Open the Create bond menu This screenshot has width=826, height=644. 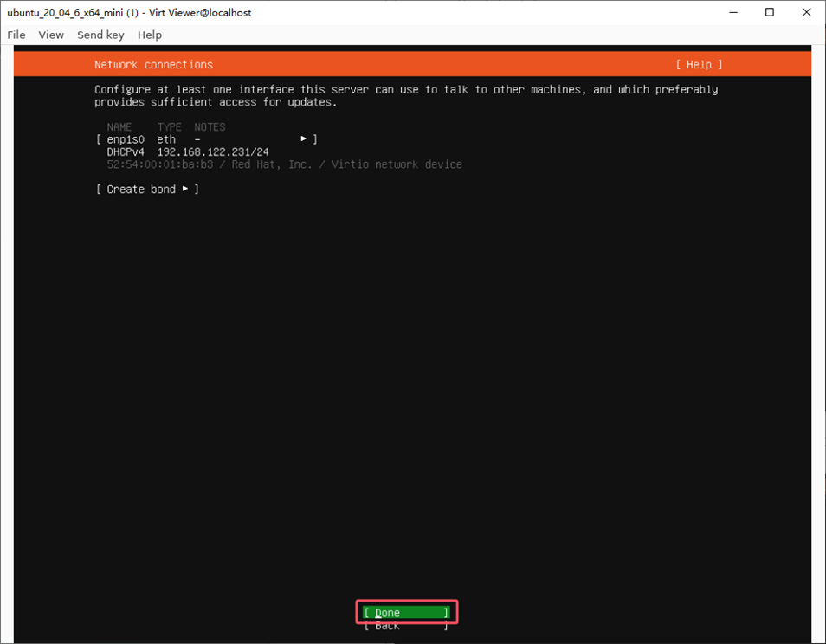[147, 189]
